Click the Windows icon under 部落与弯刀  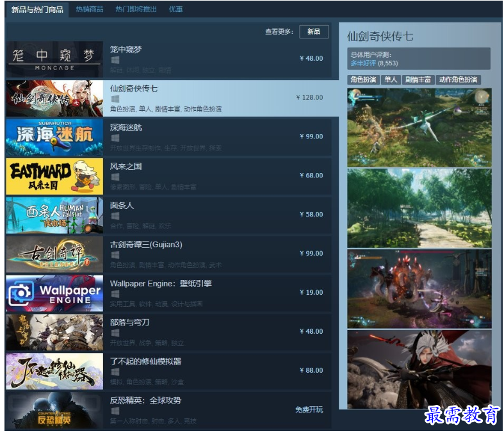tap(115, 332)
